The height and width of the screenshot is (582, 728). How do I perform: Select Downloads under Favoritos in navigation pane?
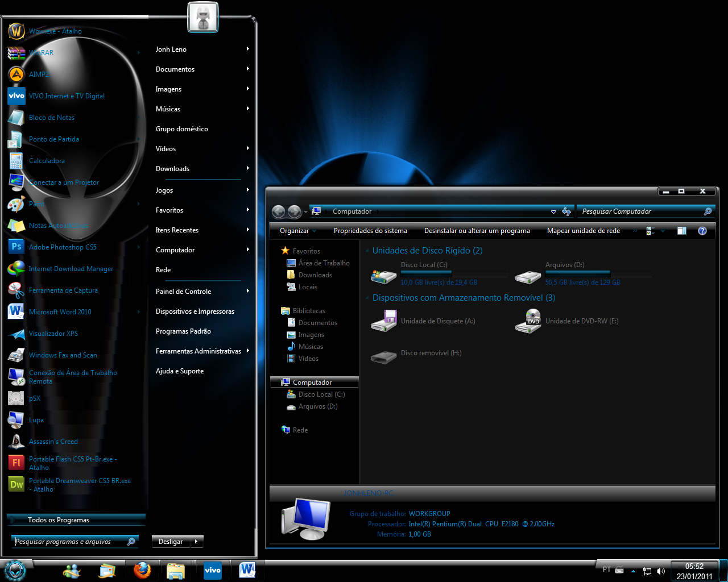(x=315, y=275)
